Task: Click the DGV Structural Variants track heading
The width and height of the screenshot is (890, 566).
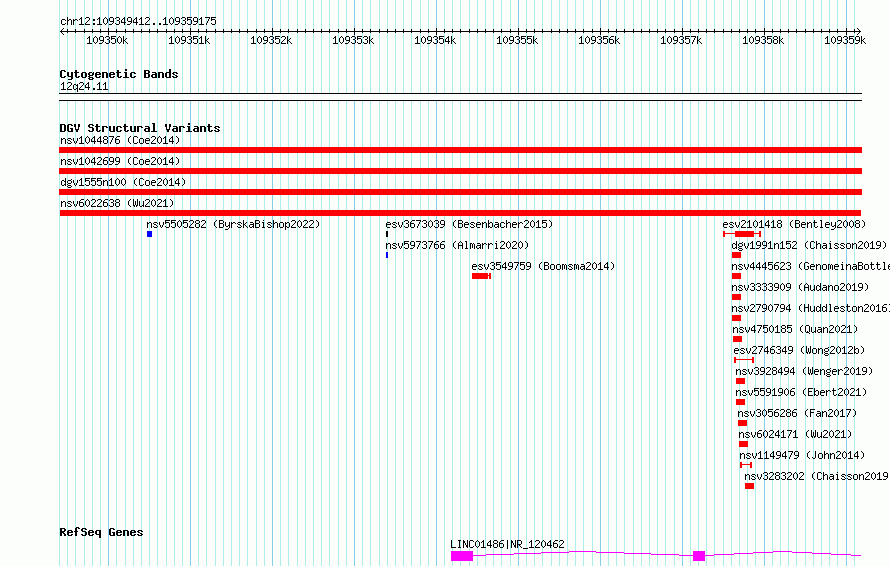Action: pyautogui.click(x=140, y=128)
